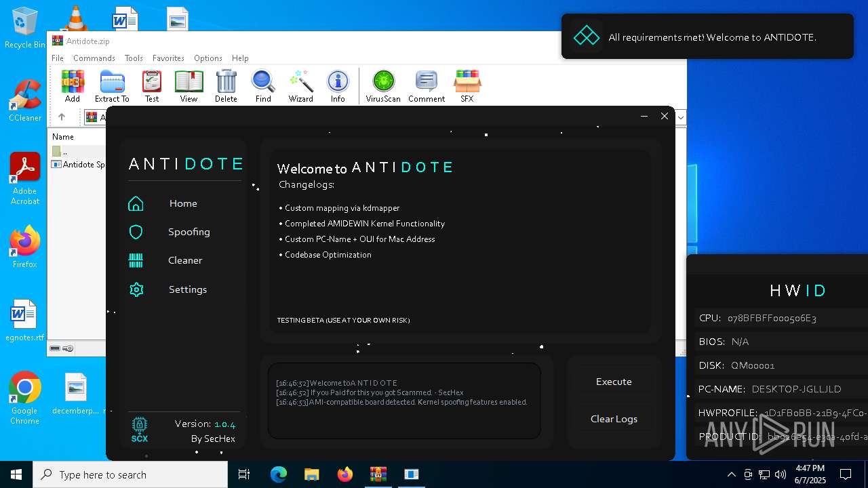Click the View icon in WinRAR
This screenshot has width=868, height=488.
pos(189,86)
